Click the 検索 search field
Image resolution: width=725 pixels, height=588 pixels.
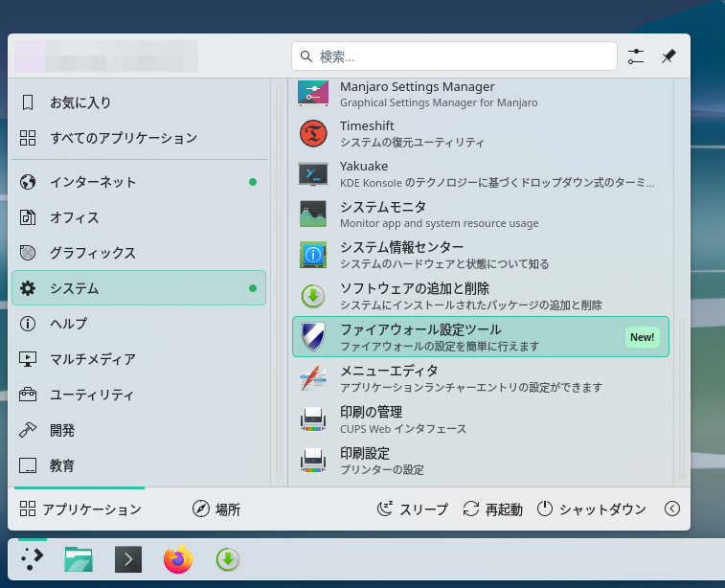coord(454,57)
